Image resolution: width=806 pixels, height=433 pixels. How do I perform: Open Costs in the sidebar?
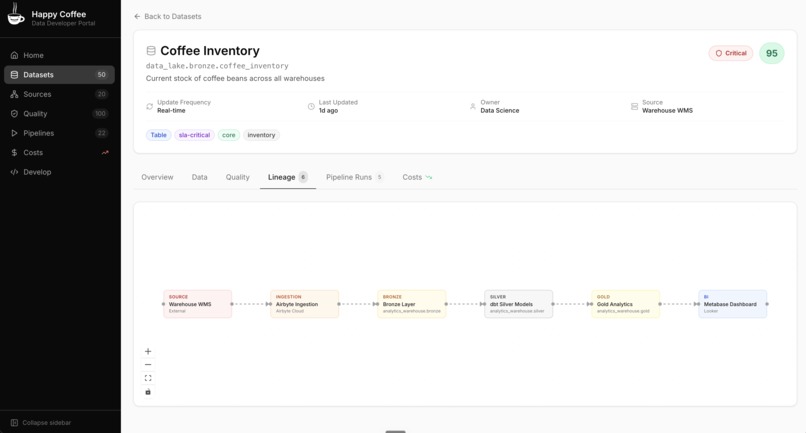click(59, 153)
